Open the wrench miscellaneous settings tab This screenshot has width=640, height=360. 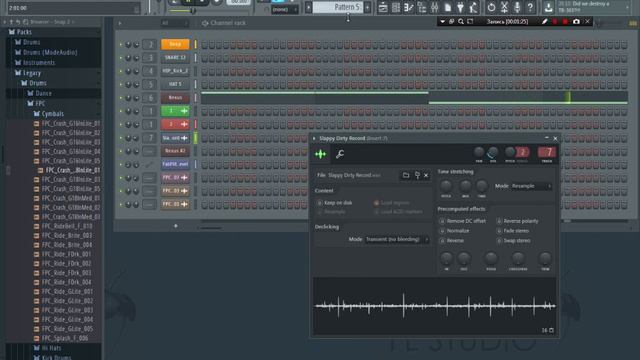(340, 154)
